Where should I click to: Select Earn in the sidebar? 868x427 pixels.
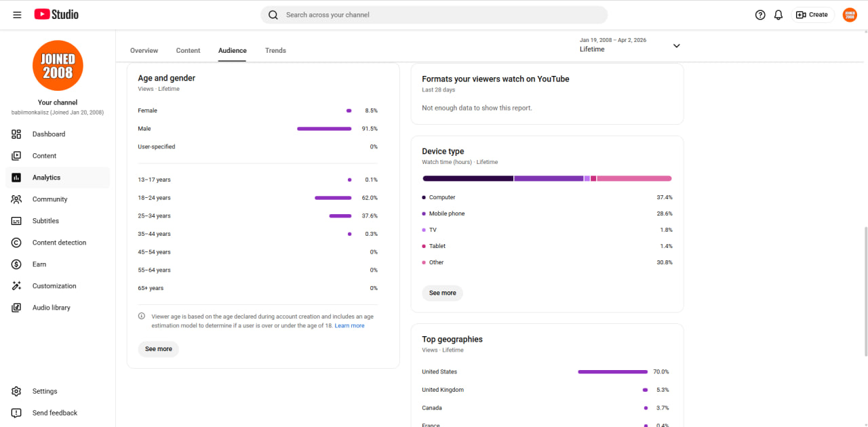(58, 264)
